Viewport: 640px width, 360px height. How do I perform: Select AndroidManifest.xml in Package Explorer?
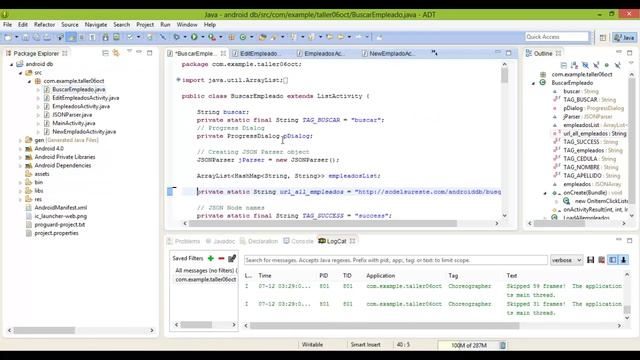tap(61, 208)
